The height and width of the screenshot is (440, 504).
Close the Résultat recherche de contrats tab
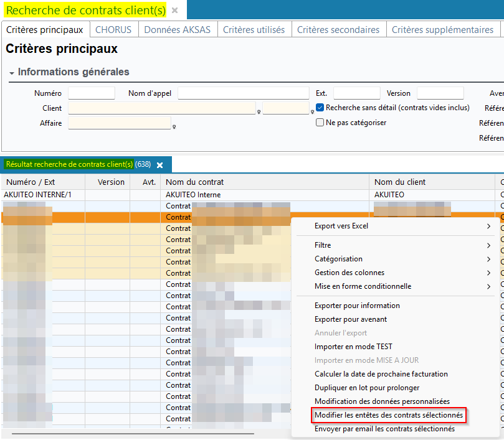(x=159, y=165)
